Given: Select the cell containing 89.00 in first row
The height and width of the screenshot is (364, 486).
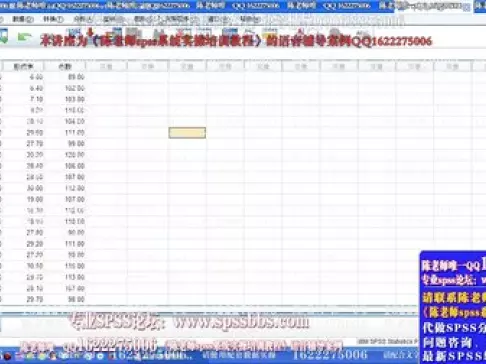Looking at the screenshot, I should [x=65, y=77].
